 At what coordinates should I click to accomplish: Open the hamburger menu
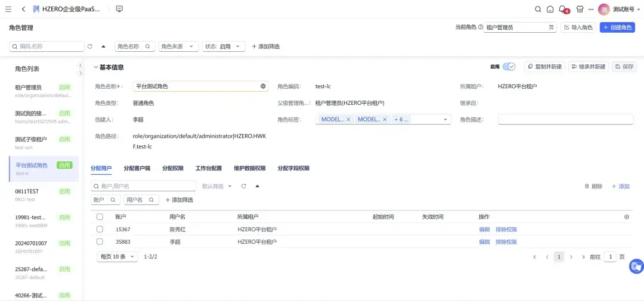point(8,9)
